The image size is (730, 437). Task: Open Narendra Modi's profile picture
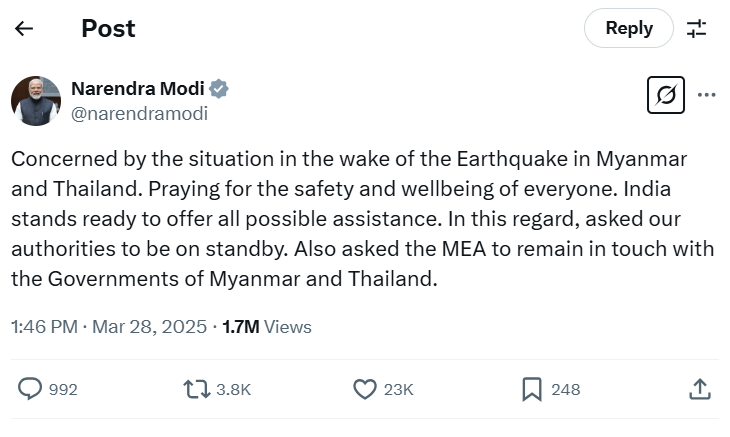(36, 101)
